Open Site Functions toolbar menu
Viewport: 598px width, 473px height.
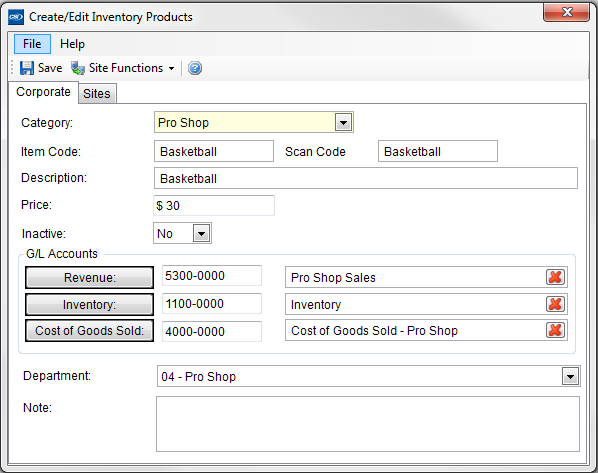point(123,68)
